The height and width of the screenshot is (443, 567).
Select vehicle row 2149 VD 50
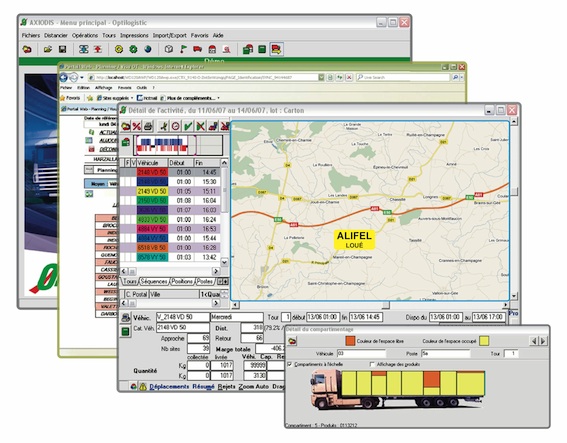point(170,191)
